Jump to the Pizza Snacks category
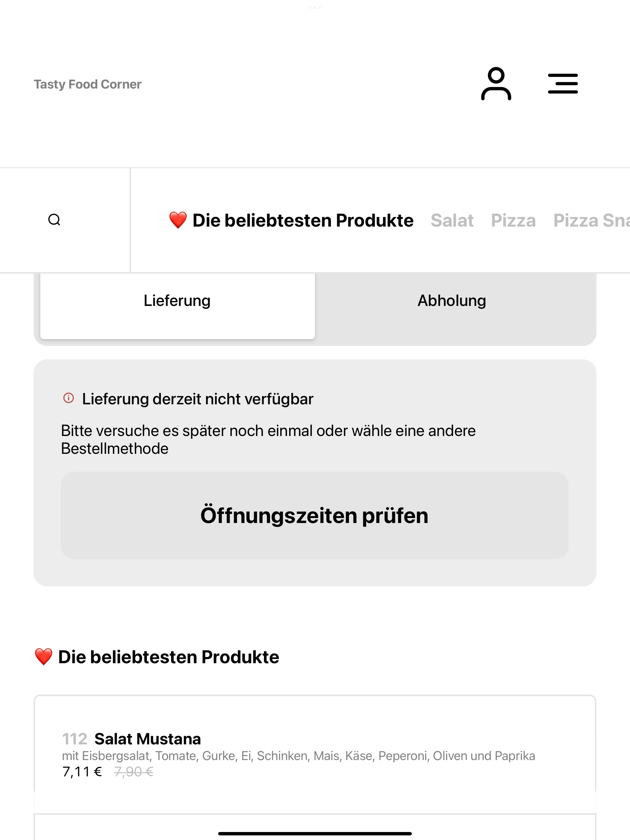630x840 pixels. tap(592, 220)
